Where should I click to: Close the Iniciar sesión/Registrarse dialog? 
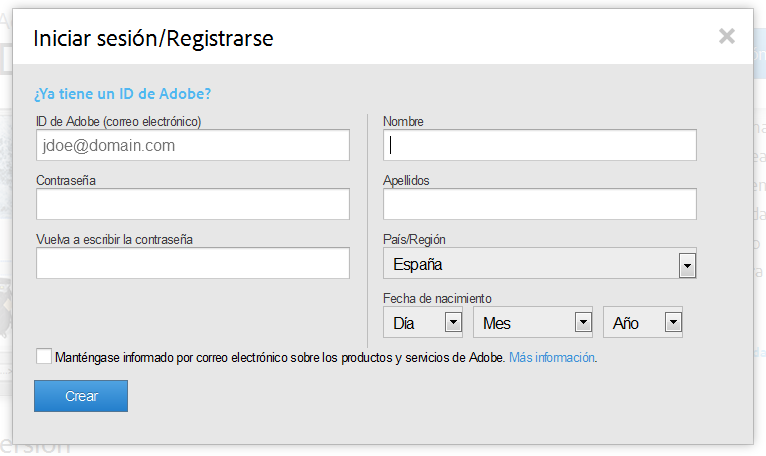pyautogui.click(x=726, y=36)
